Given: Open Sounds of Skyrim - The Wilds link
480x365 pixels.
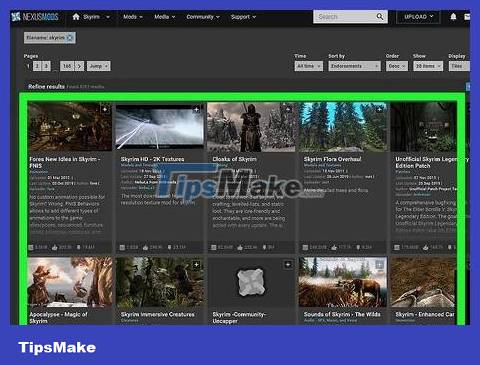Looking at the screenshot, I should (342, 314).
